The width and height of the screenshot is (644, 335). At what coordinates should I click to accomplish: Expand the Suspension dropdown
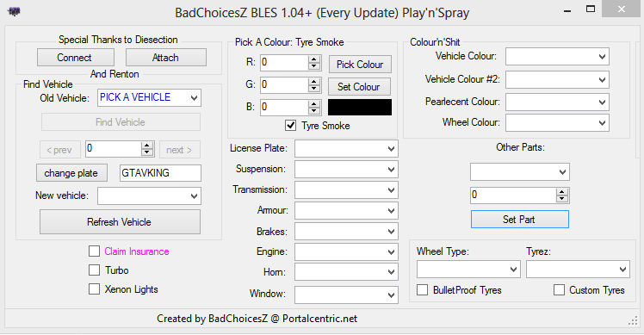coord(346,170)
